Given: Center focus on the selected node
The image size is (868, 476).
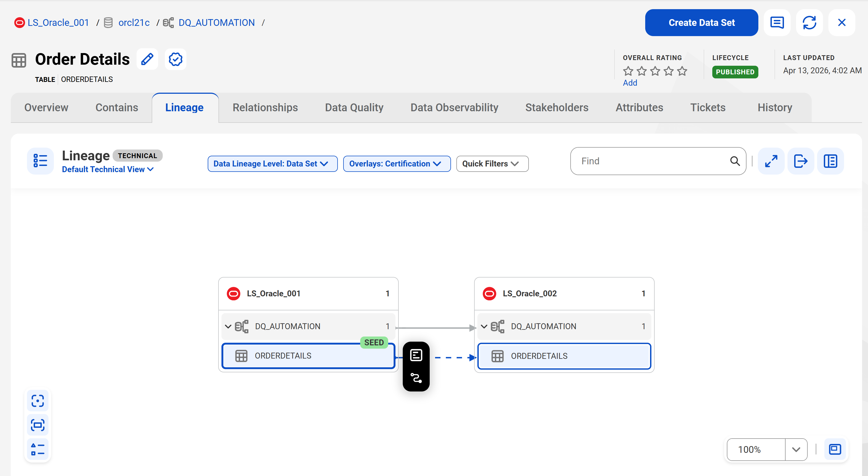Looking at the screenshot, I should click(x=38, y=401).
